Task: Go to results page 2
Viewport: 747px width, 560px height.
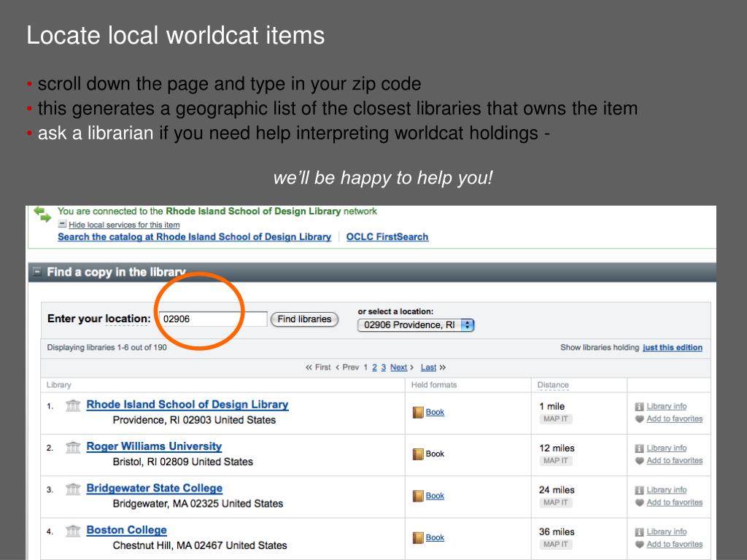Action: pyautogui.click(x=374, y=367)
